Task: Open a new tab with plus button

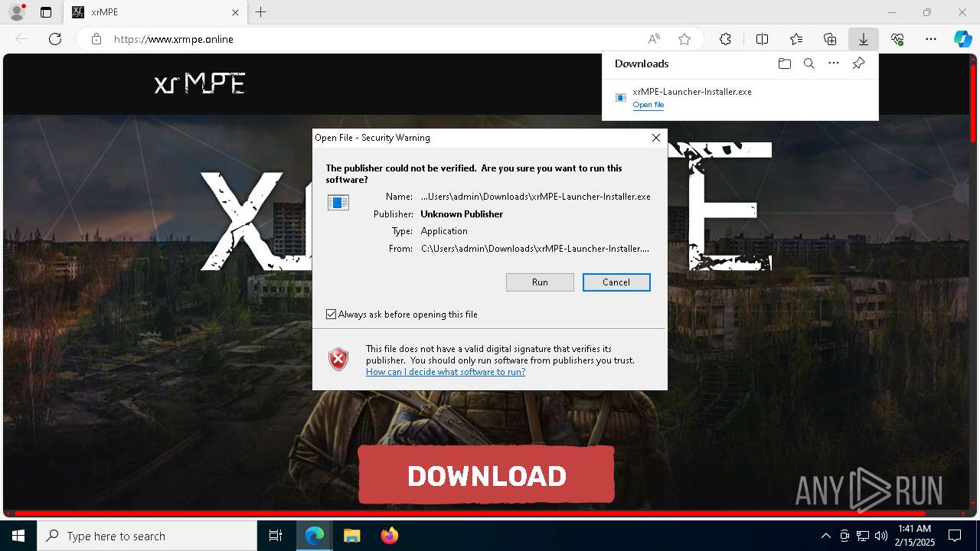Action: 261,12
